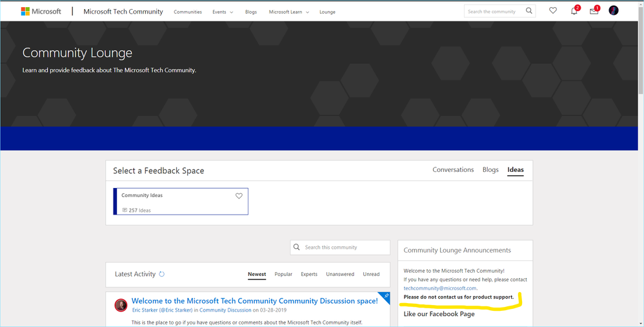Filter activity by Popular
The width and height of the screenshot is (644, 327).
click(283, 274)
